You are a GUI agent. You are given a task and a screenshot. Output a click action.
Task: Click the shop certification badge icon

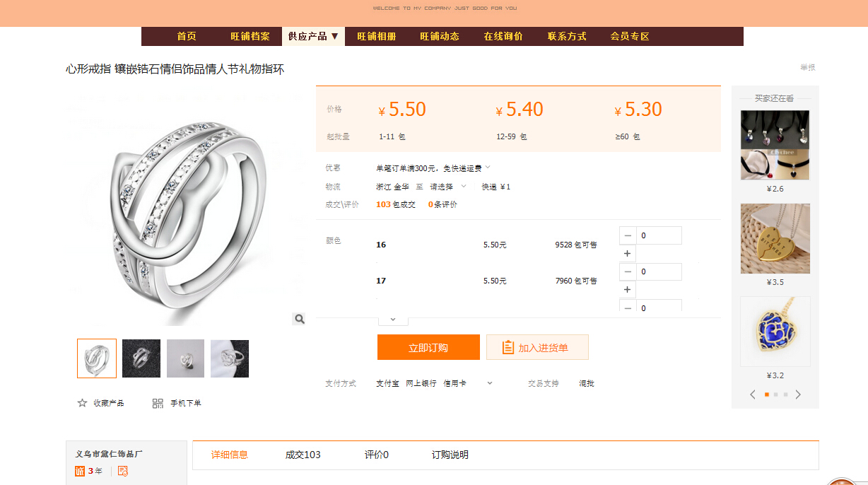(x=123, y=471)
